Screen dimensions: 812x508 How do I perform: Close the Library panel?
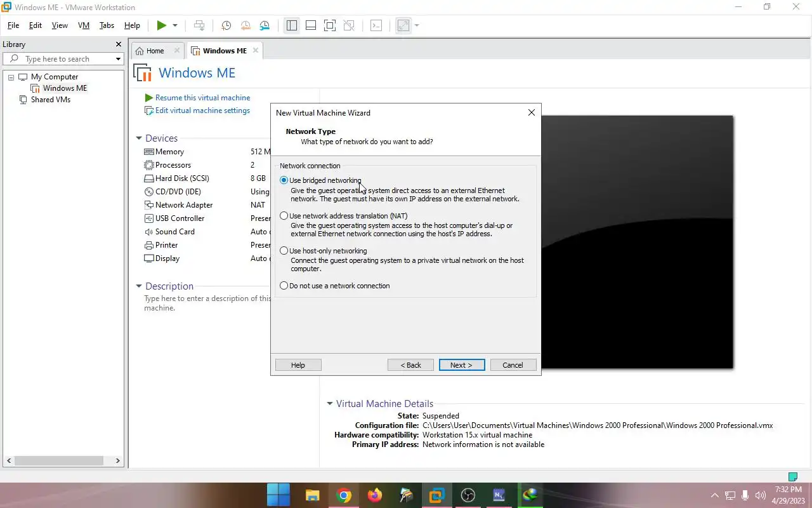118,44
